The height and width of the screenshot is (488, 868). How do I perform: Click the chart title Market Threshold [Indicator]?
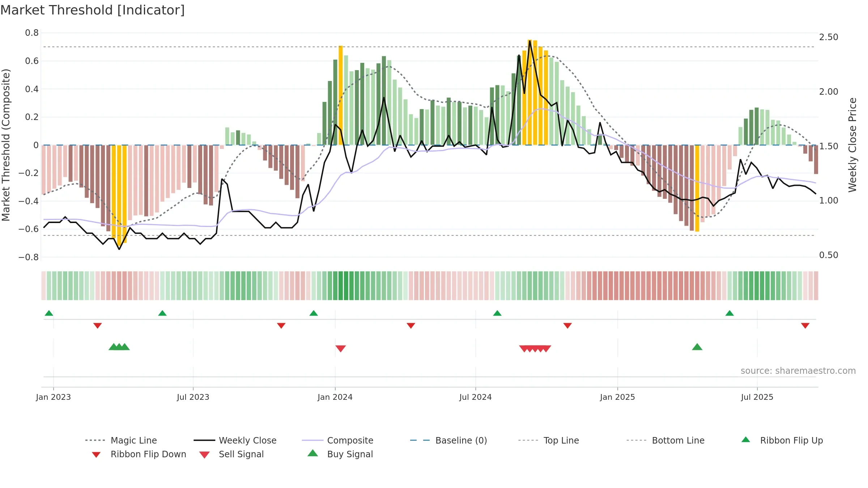pos(93,10)
